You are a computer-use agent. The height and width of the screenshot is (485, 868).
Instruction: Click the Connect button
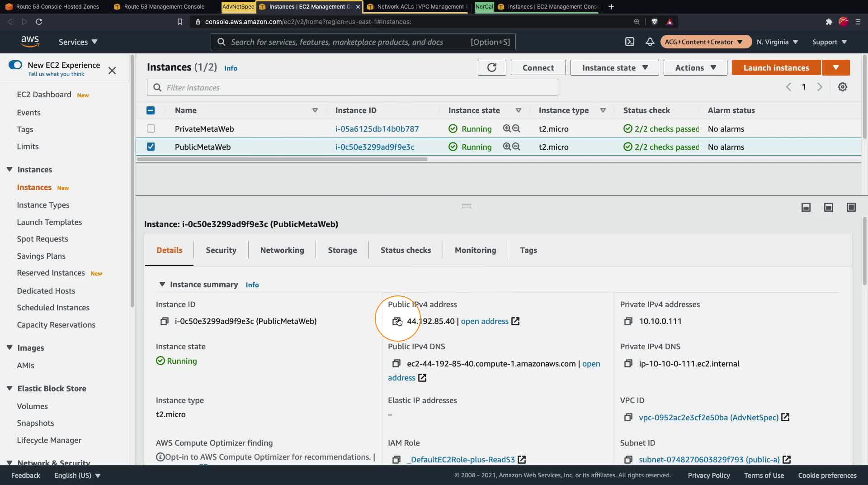coord(538,67)
